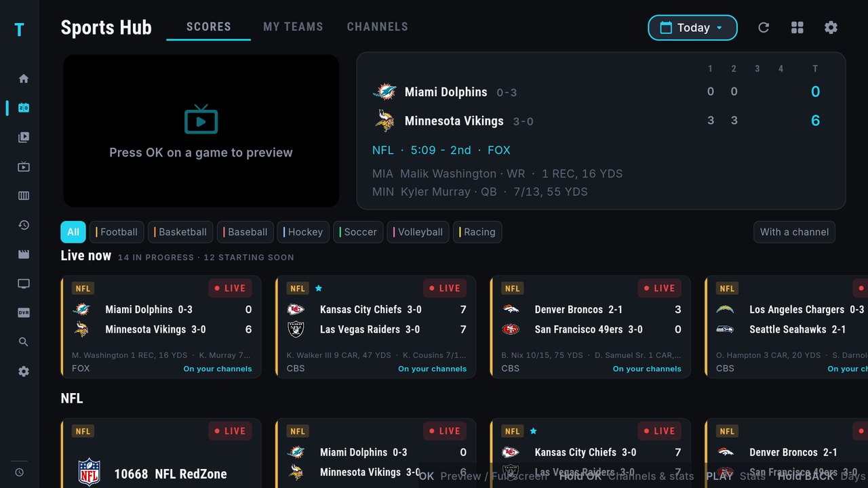The image size is (868, 488).
Task: Click the NFL · 5:09 - 2nd · FOX status line
Action: point(441,150)
